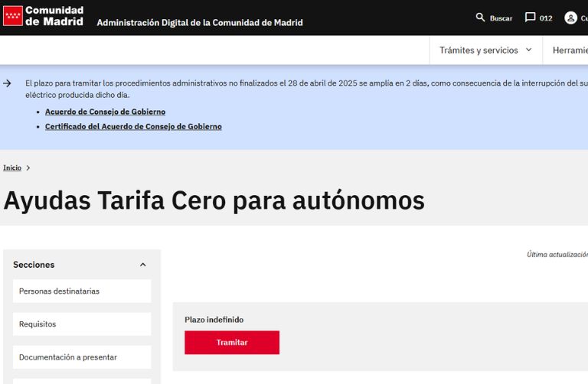
Task: Go to Inicio breadcrumb link
Action: [x=12, y=168]
